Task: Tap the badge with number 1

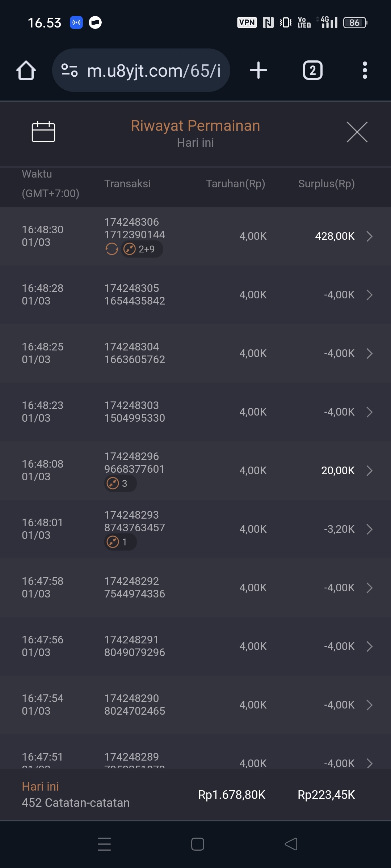Action: [x=120, y=542]
